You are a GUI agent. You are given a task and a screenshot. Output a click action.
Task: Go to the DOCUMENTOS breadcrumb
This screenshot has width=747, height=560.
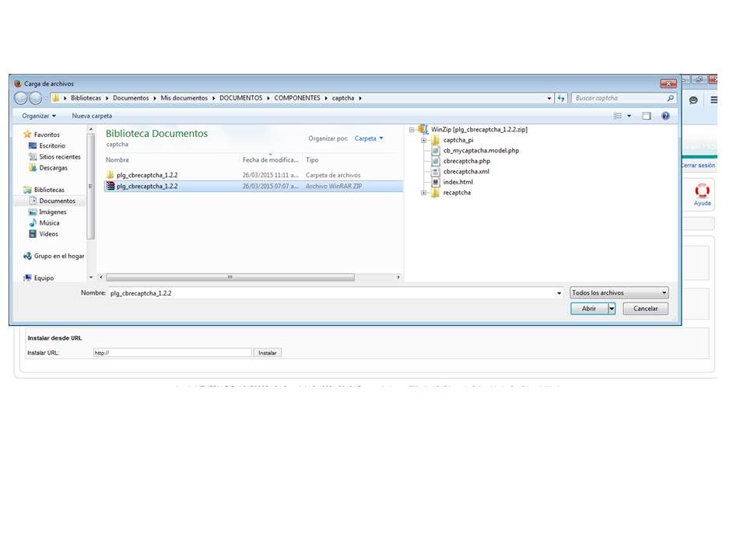[240, 98]
